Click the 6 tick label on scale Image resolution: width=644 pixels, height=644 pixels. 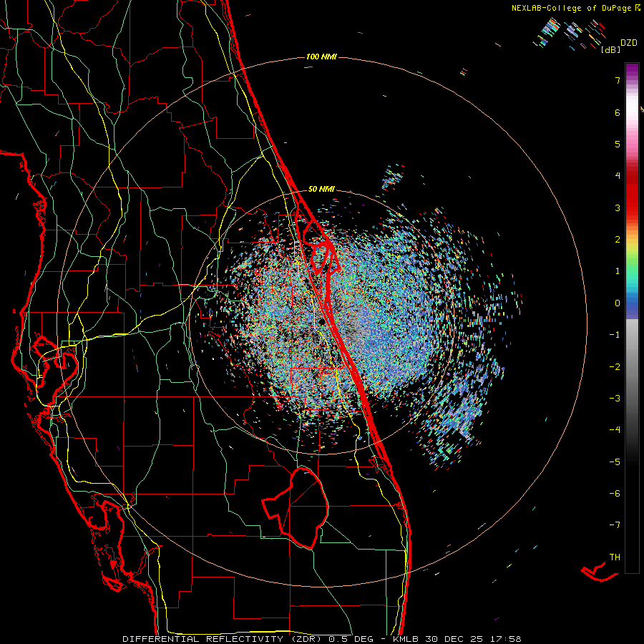(618, 112)
